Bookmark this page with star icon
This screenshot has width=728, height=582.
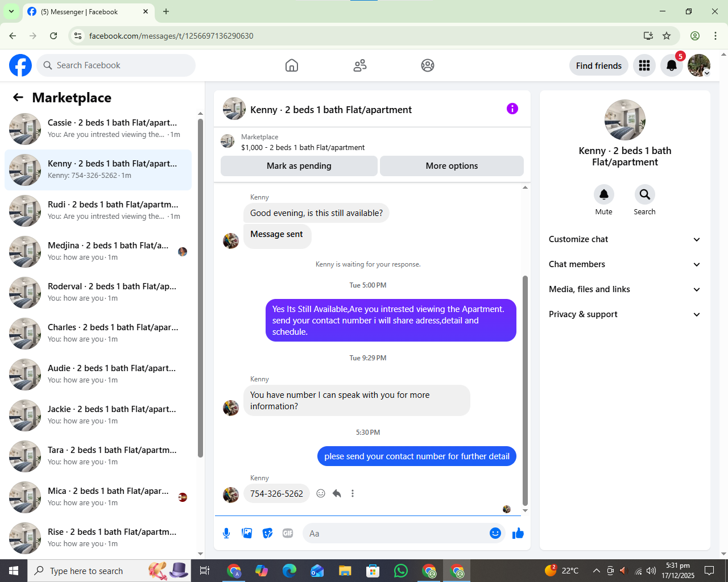[x=667, y=36]
